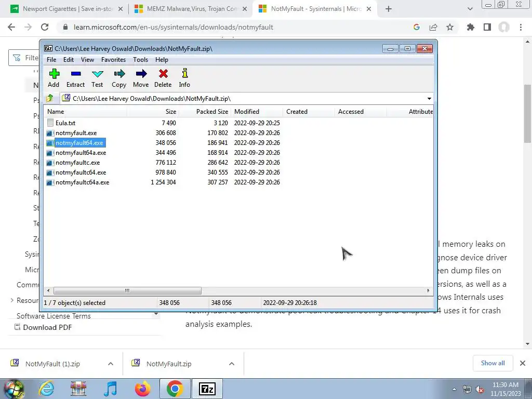Open 7-Zip Help menu
Viewport: 532px width, 399px height.
(x=162, y=60)
